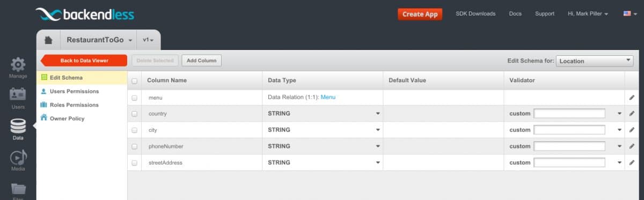644x200 pixels.
Task: Open Hi, Mark Piller account menu
Action: click(x=588, y=13)
